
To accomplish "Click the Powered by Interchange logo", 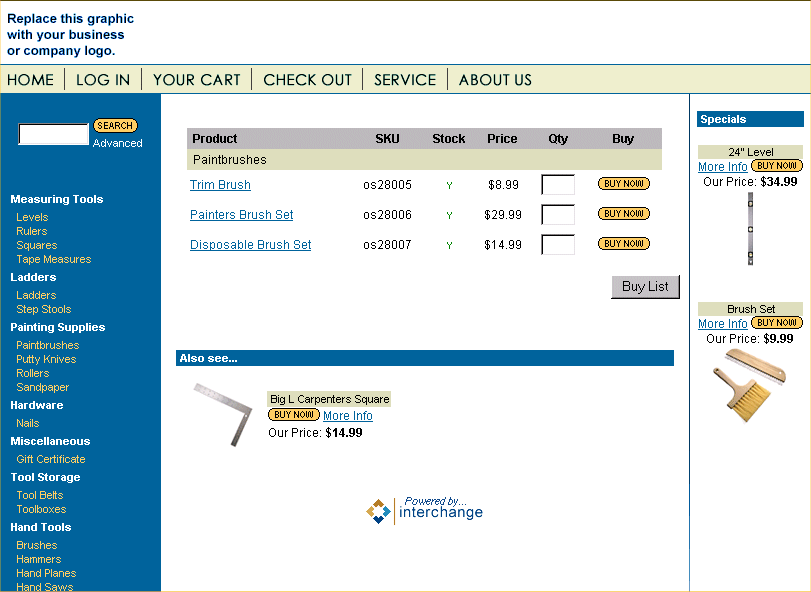I will tap(424, 510).
